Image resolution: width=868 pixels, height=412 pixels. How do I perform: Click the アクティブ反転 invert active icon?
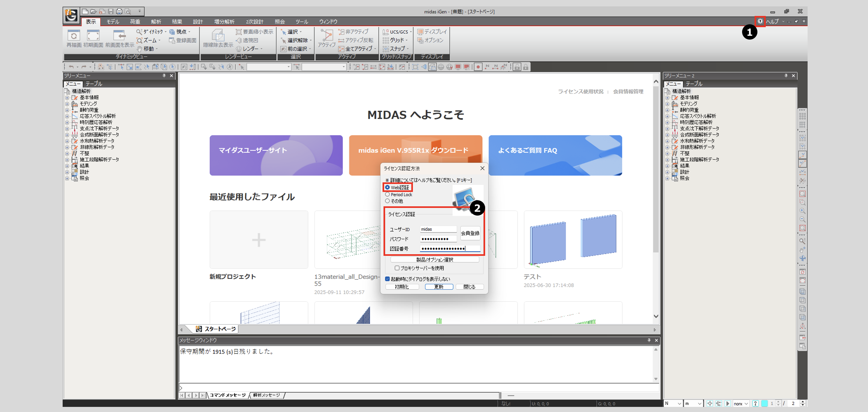click(341, 40)
